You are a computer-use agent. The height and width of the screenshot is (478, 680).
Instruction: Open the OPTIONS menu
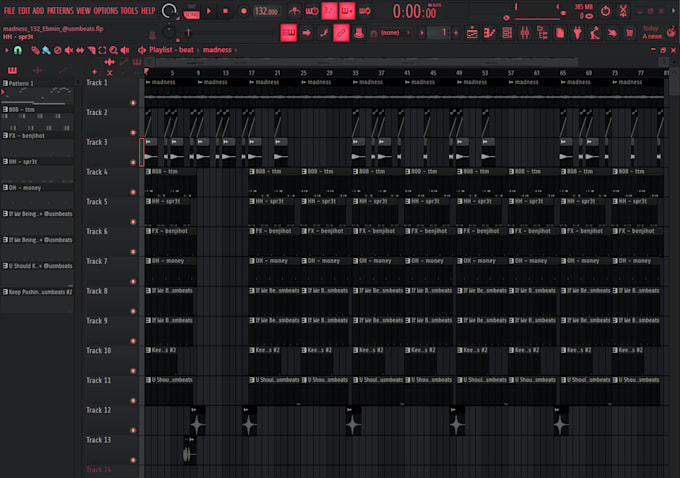pyautogui.click(x=105, y=11)
